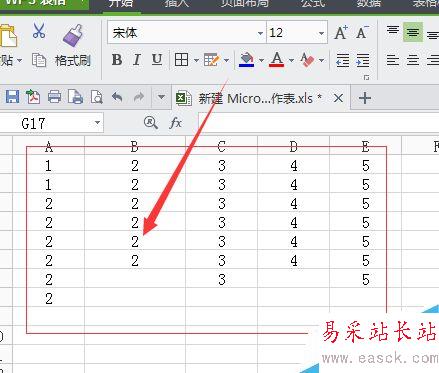This screenshot has height=373, width=439.
Task: Apply fill color bucket
Action: (247, 60)
